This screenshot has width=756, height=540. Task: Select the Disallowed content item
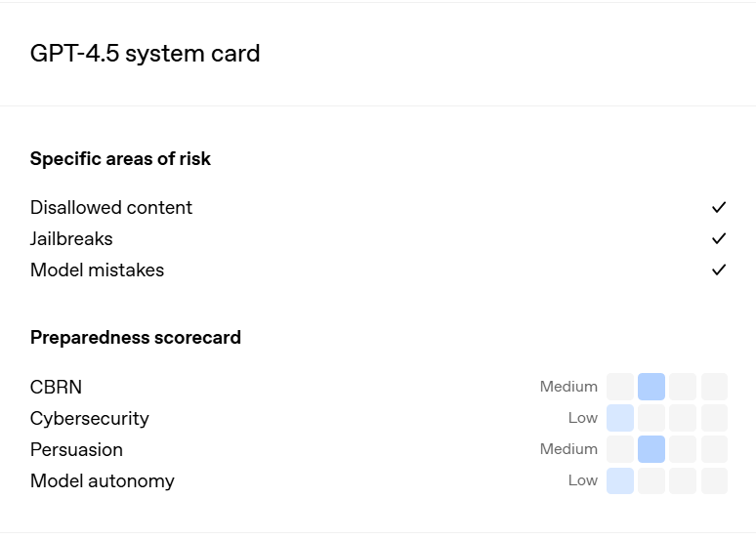[111, 207]
